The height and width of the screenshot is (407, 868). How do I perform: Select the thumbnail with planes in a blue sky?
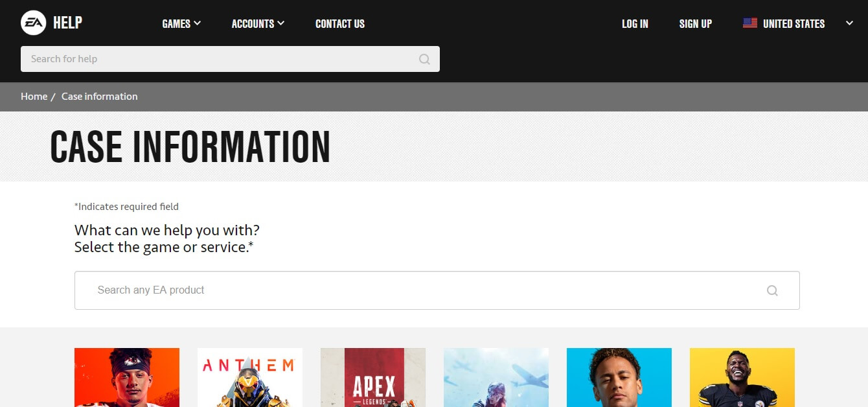(496, 377)
